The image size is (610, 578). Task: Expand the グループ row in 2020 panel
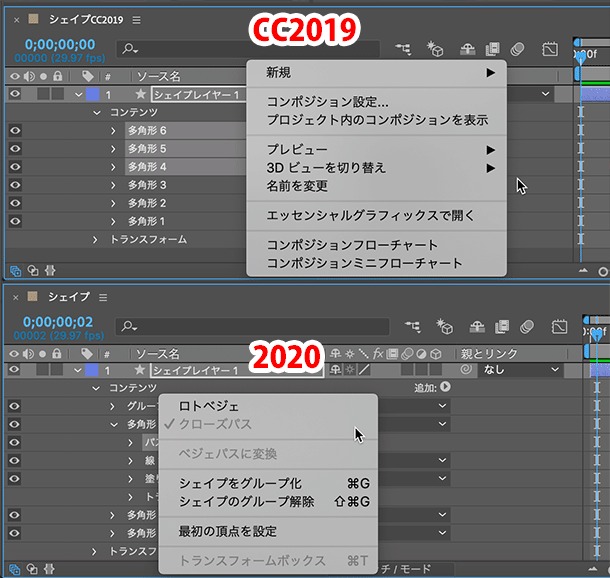(x=112, y=406)
